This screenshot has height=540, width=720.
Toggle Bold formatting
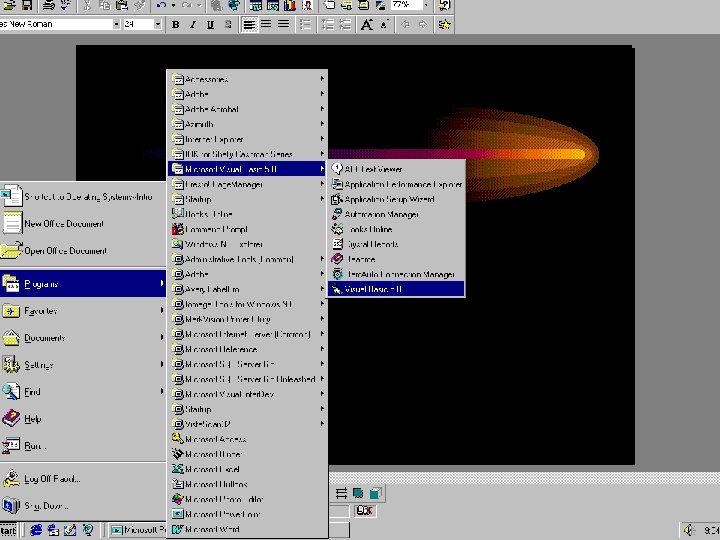(x=176, y=25)
